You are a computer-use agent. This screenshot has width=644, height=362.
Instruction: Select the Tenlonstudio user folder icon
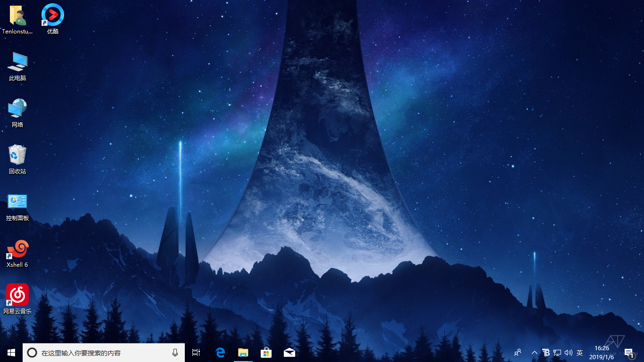point(17,19)
